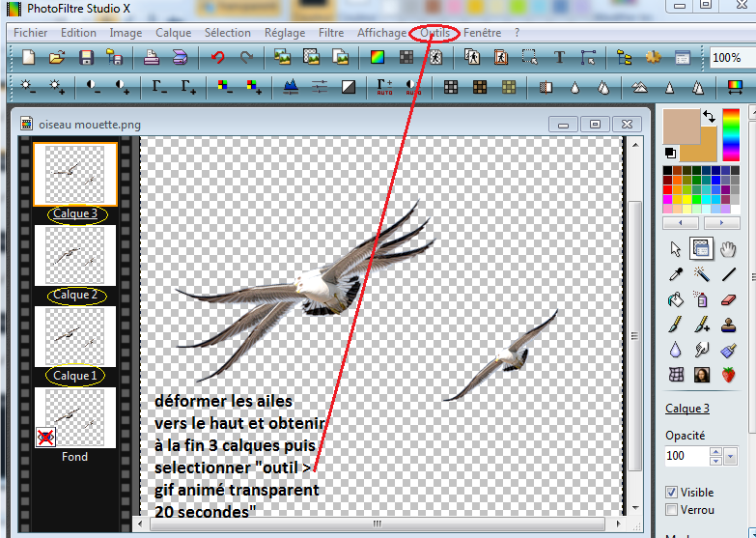Click the vertical scrollbar down arrow
The height and width of the screenshot is (538, 756).
635,508
